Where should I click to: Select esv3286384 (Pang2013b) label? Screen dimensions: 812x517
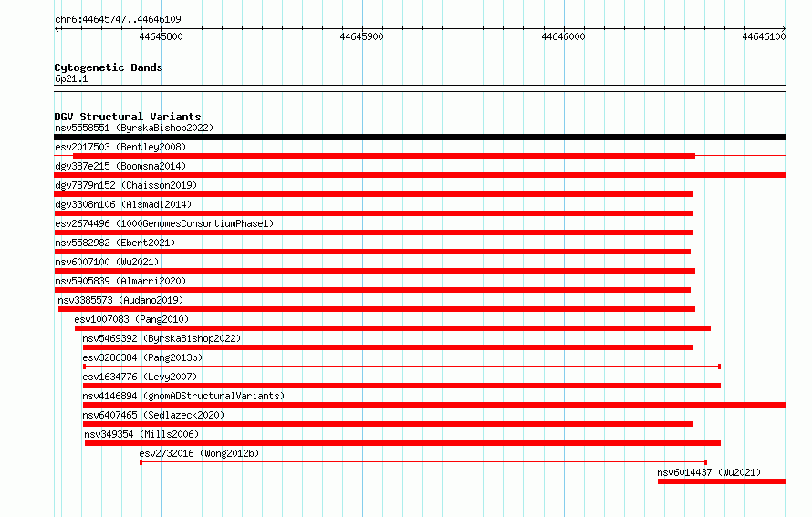pyautogui.click(x=142, y=357)
